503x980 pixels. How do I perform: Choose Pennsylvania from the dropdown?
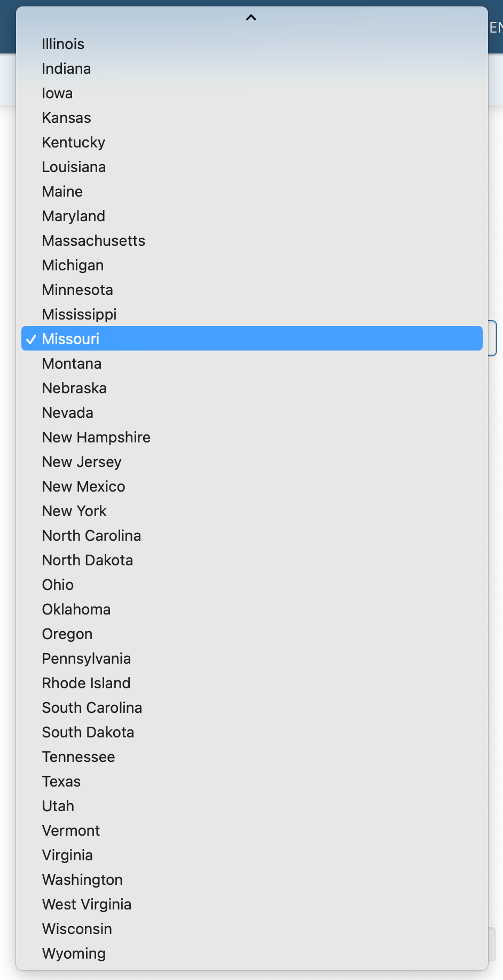pos(87,659)
